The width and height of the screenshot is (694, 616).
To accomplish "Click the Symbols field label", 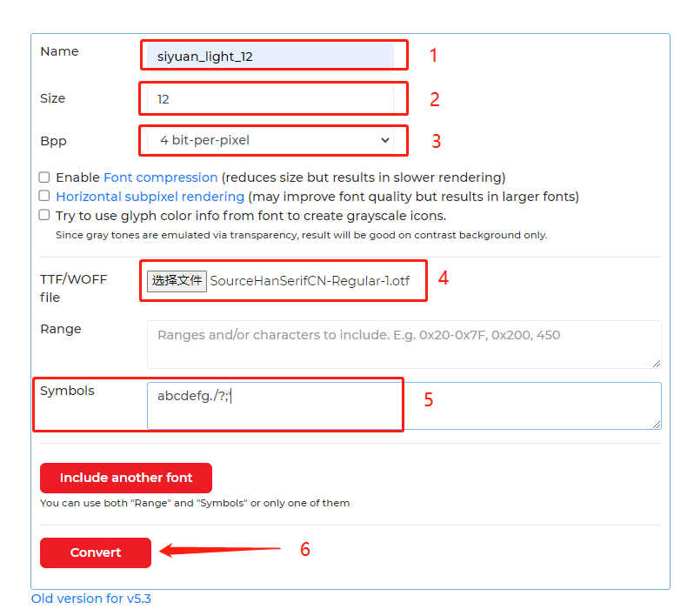I will click(x=67, y=392).
